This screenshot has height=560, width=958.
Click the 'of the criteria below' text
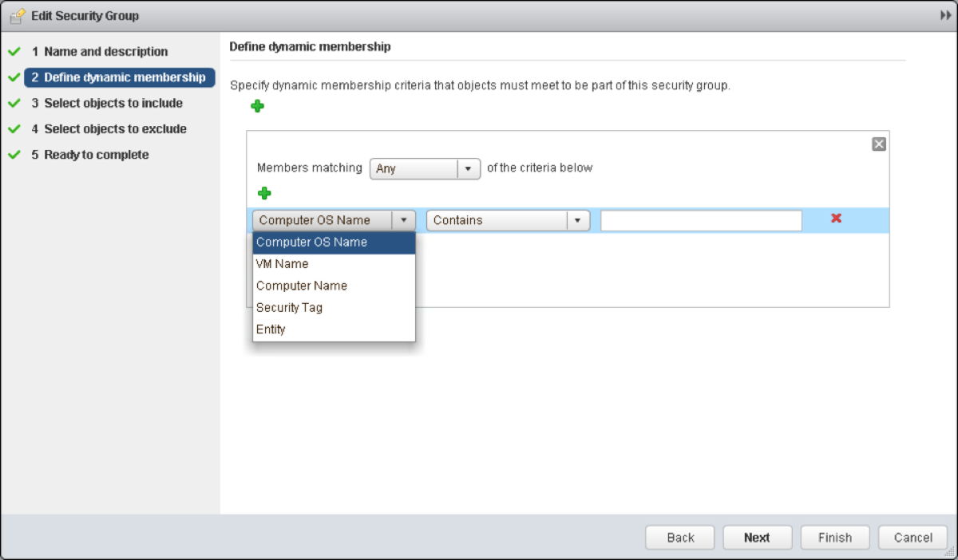click(x=540, y=168)
